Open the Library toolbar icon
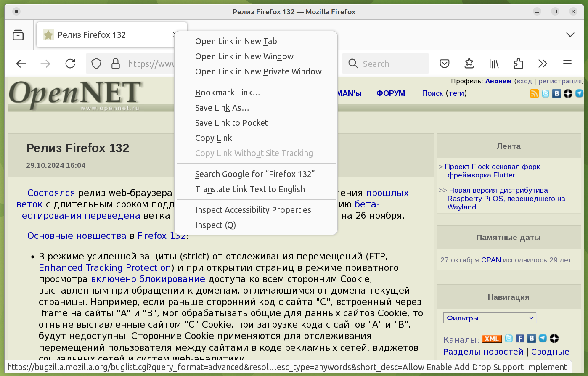Image resolution: width=588 pixels, height=376 pixels. pyautogui.click(x=494, y=64)
